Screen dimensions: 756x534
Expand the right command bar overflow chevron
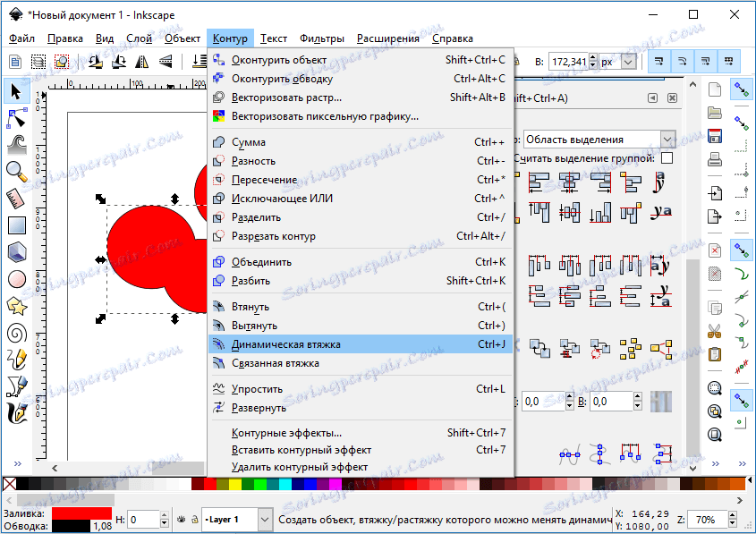point(716,464)
